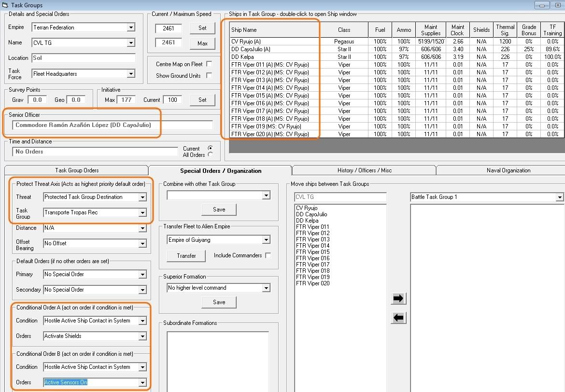
Task: Open the Offset Bearing dropdown
Action: pos(142,244)
